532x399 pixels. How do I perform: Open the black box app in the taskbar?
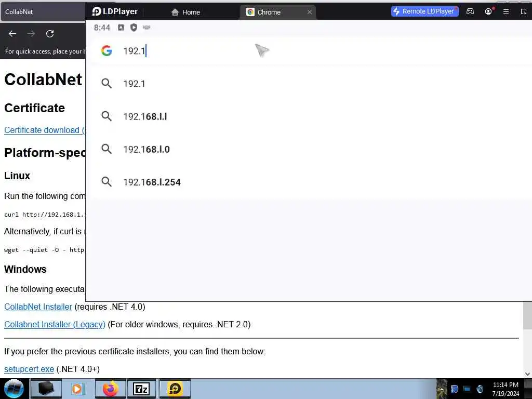click(x=46, y=389)
